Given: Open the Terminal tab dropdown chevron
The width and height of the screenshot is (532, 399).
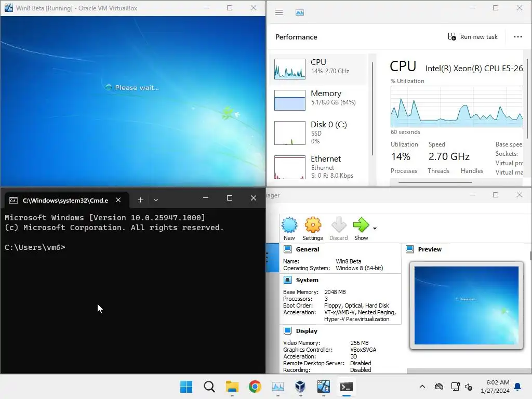Looking at the screenshot, I should click(156, 200).
